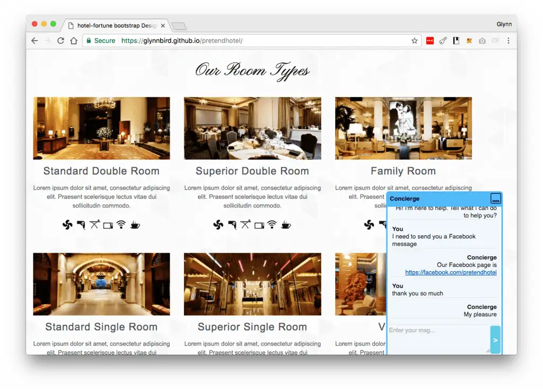543x392 pixels.
Task: Open a new browser tab
Action: [179, 26]
